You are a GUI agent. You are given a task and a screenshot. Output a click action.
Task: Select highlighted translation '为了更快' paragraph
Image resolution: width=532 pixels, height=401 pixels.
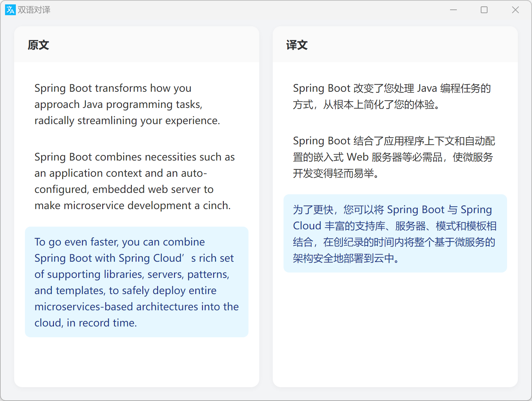coord(395,233)
